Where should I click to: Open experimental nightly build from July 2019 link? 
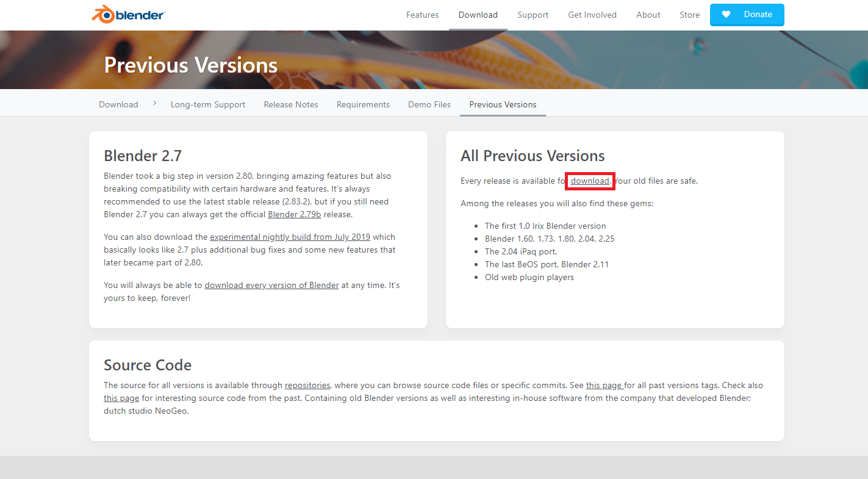[x=290, y=237]
